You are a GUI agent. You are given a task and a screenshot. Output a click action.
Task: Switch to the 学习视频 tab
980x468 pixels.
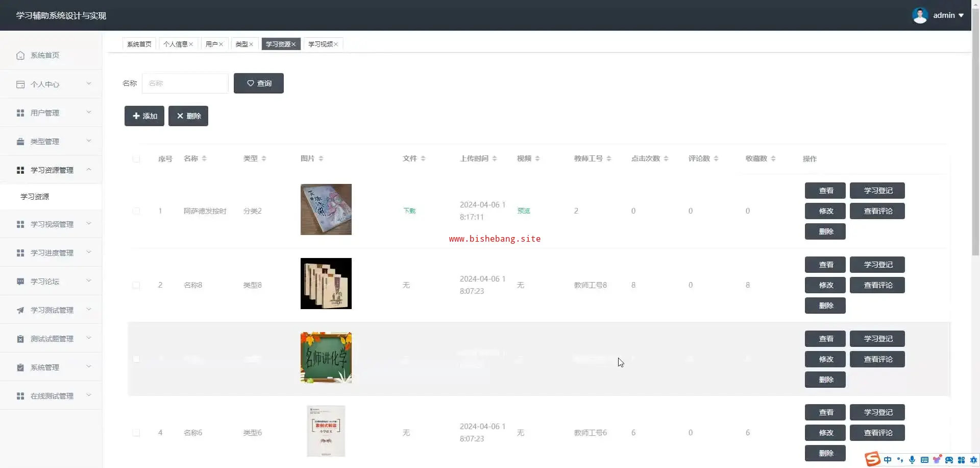pyautogui.click(x=320, y=44)
